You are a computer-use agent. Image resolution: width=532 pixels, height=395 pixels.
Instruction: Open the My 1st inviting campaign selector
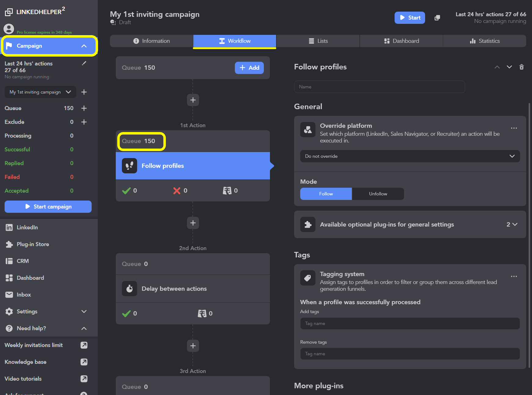pyautogui.click(x=40, y=92)
